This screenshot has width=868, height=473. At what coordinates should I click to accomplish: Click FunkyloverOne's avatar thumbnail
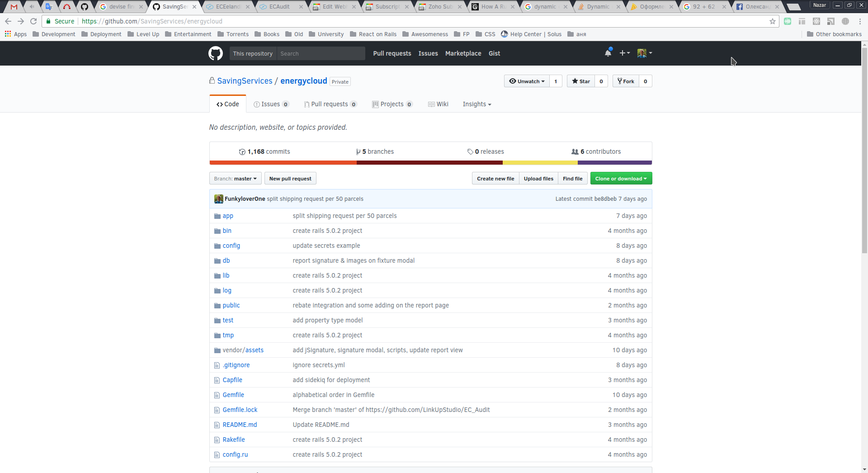218,199
